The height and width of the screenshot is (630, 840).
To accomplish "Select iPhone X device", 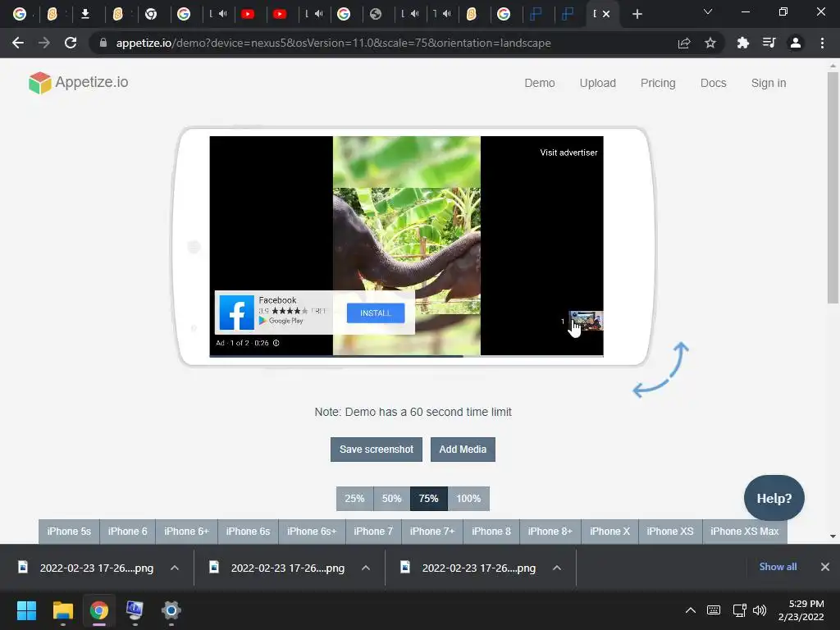I will [609, 532].
